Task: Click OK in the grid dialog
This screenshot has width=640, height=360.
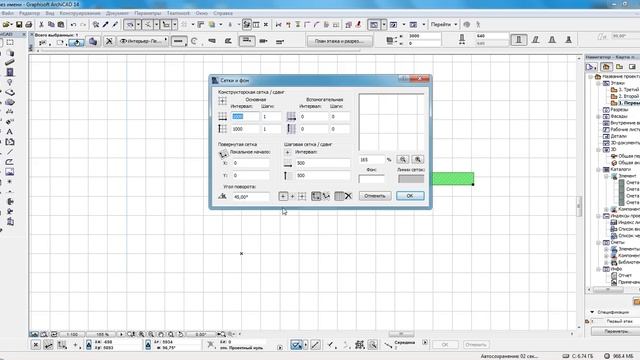Action: [410, 196]
